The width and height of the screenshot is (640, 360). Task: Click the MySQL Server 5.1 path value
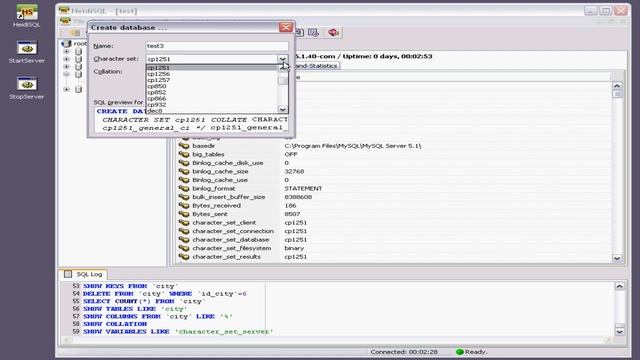pos(353,146)
